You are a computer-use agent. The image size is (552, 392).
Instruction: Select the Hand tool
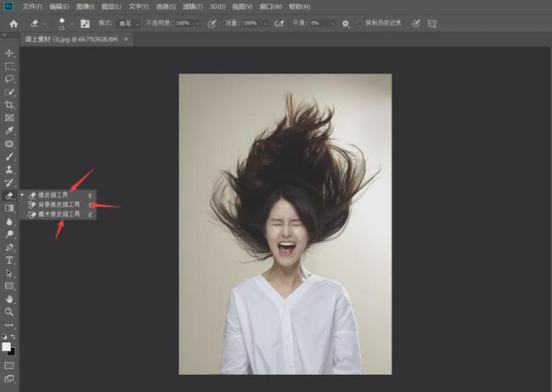click(9, 300)
